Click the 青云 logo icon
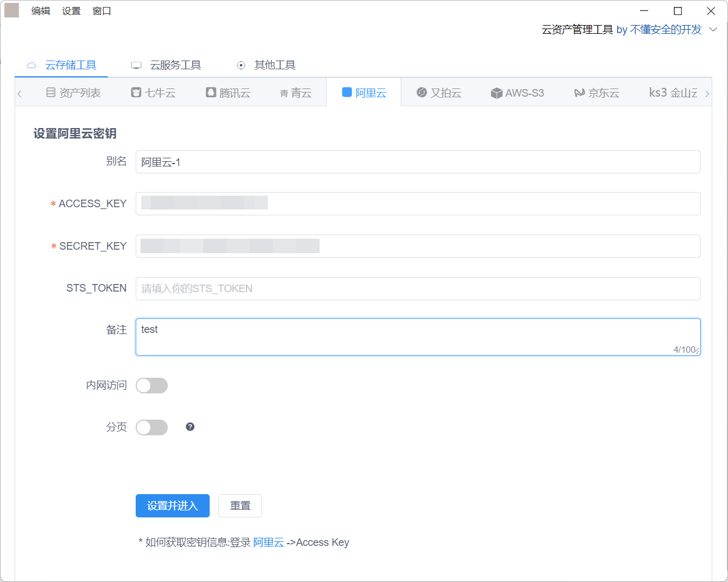 (x=284, y=93)
